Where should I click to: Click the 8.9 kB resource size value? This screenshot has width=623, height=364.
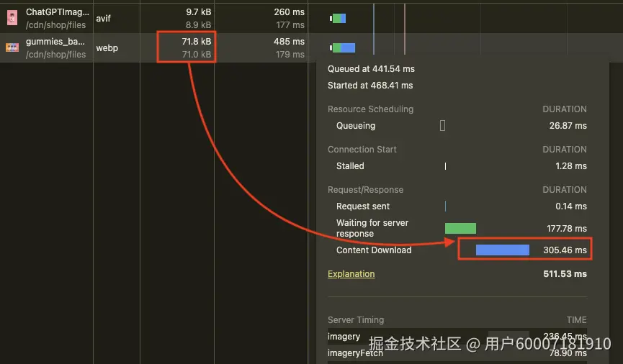[x=198, y=25]
